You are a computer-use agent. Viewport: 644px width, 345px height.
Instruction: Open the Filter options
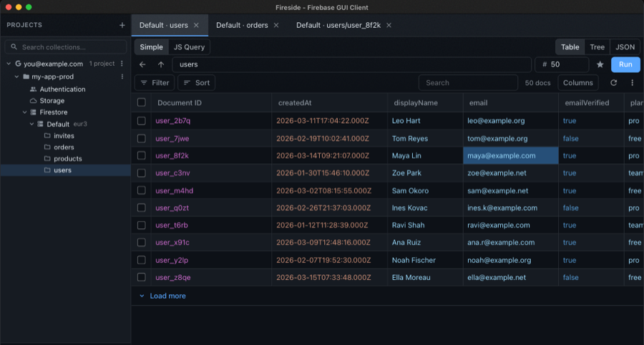[x=155, y=82]
